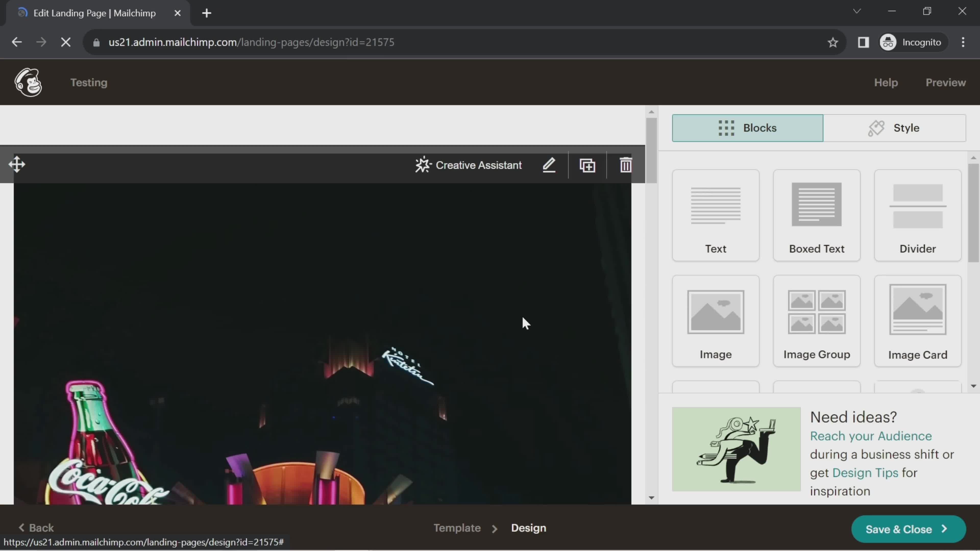Viewport: 980px width, 551px height.
Task: Add an Image Group block
Action: click(816, 321)
